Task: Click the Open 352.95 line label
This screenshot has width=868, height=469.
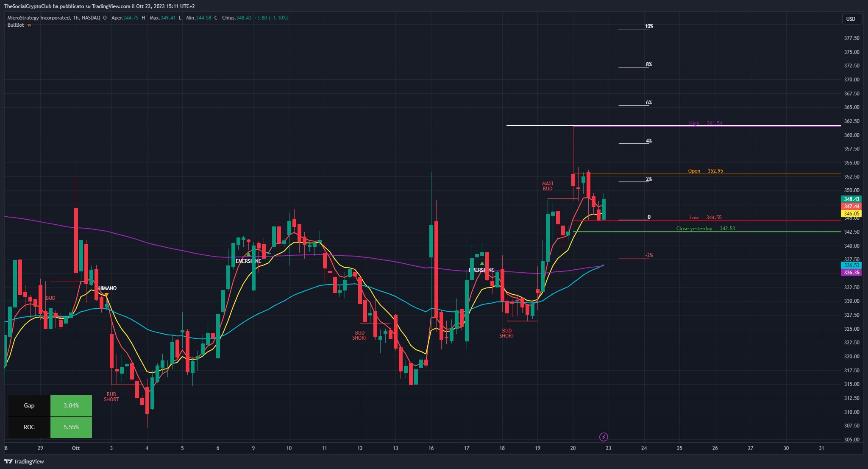Action: pyautogui.click(x=705, y=171)
